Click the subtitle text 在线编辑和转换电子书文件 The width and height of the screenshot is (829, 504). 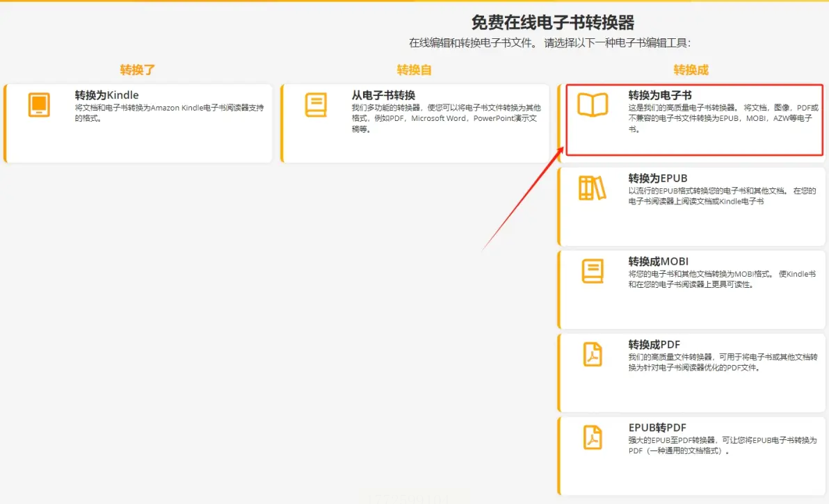click(473, 43)
